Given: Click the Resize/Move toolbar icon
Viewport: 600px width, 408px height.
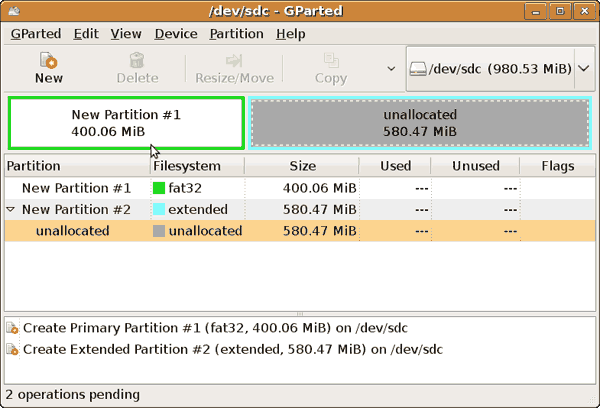Looking at the screenshot, I should [x=234, y=60].
